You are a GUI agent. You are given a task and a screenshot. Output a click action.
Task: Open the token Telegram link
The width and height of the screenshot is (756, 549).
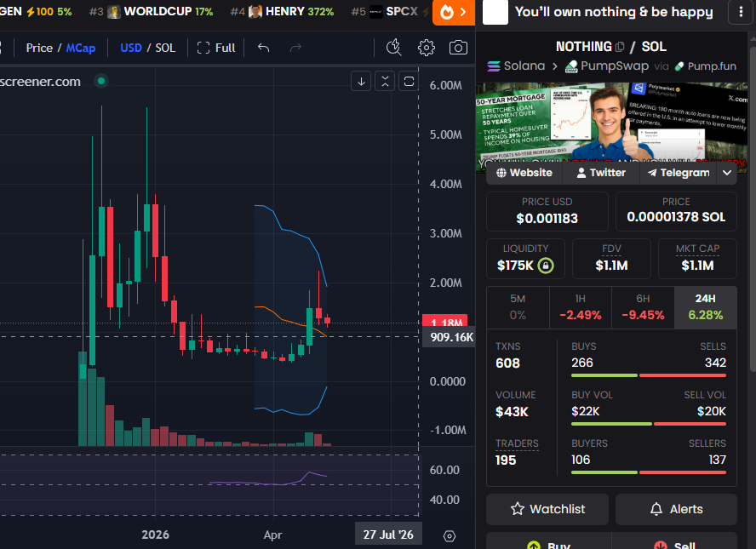tap(679, 173)
